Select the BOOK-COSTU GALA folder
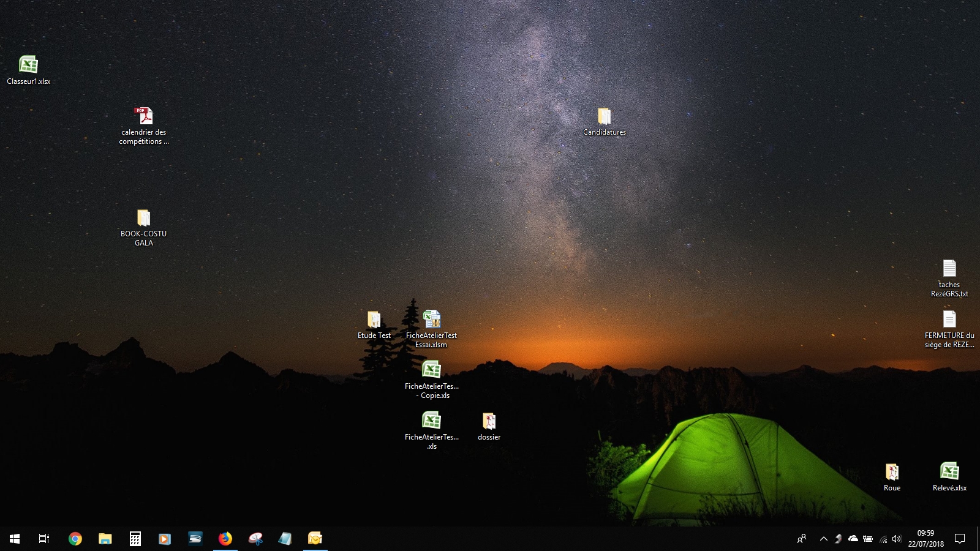980x551 pixels. (143, 227)
